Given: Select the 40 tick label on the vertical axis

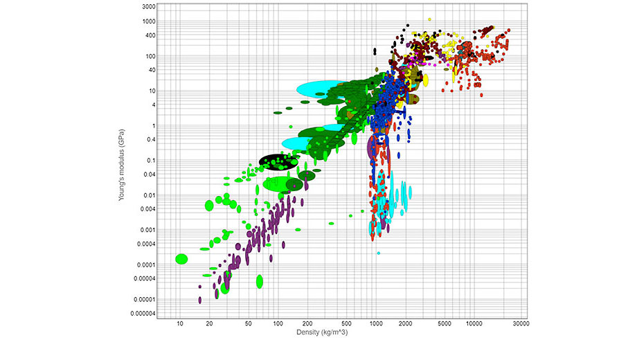Looking at the screenshot, I should (152, 70).
